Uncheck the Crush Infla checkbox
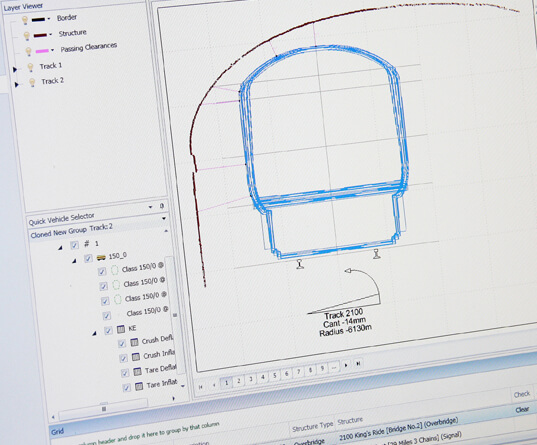Viewport: 537px width, 445px height. coord(123,358)
